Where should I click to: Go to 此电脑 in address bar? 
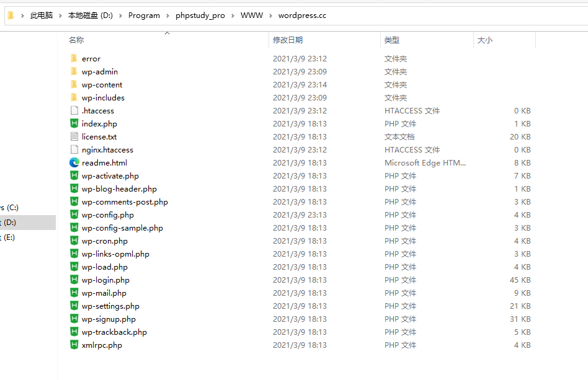(x=42, y=15)
